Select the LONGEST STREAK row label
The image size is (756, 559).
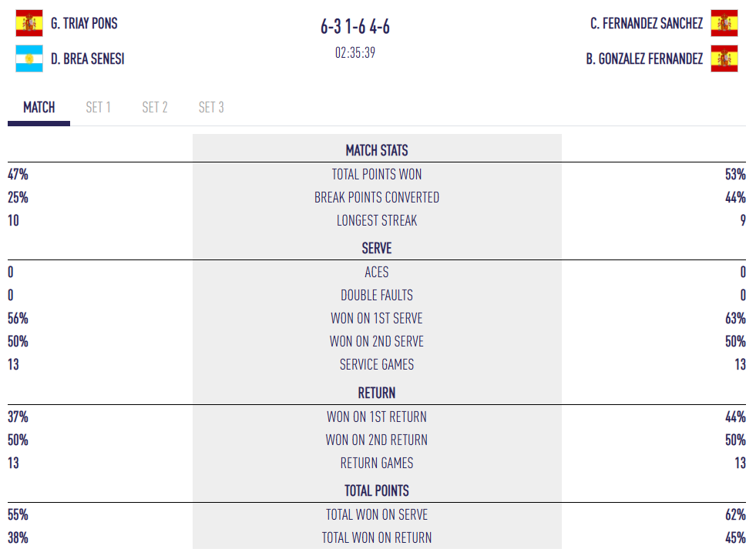(x=377, y=221)
